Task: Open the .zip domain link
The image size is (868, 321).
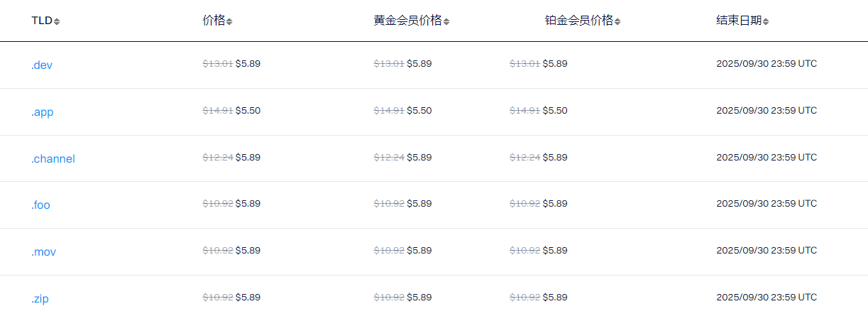Action: point(40,299)
